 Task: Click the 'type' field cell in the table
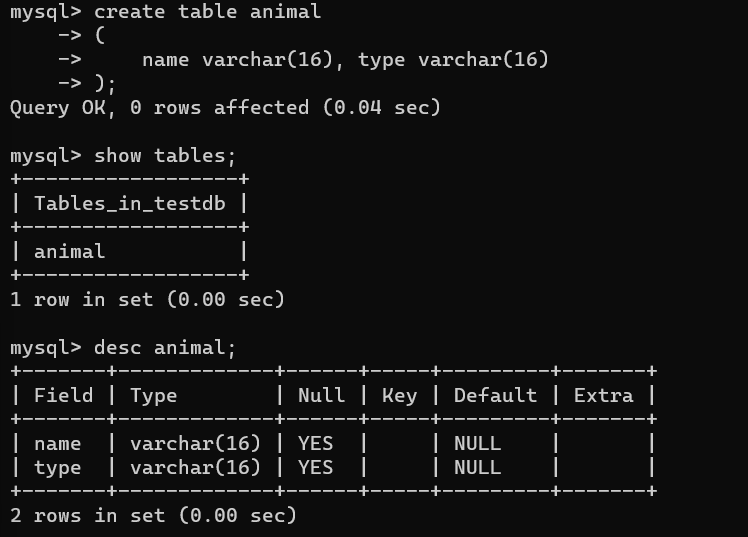coord(58,468)
